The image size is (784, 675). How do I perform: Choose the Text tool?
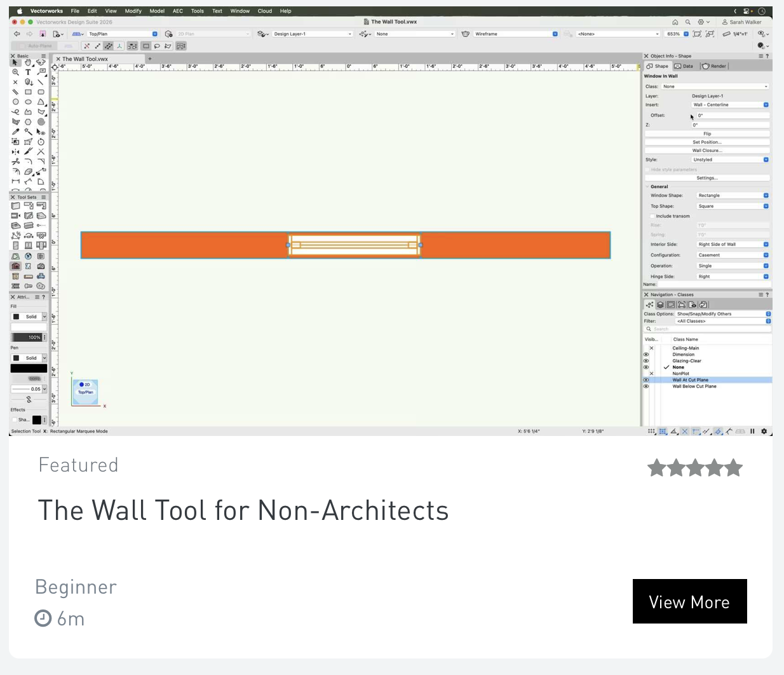(x=28, y=72)
